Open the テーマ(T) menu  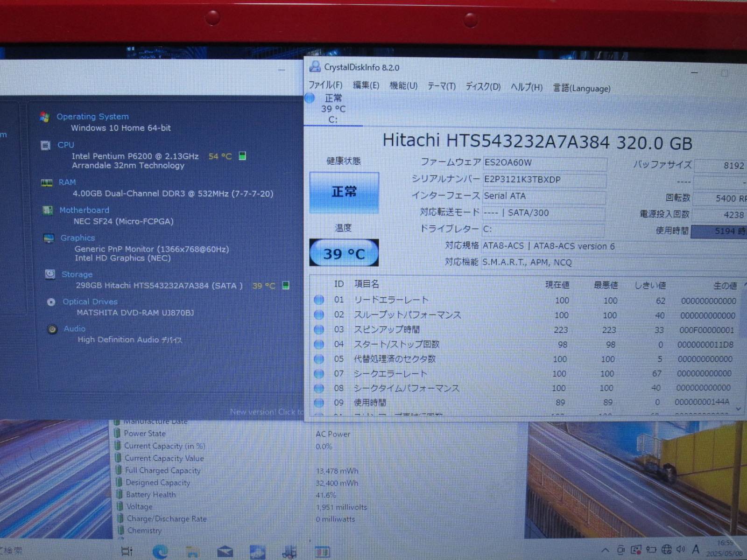coord(441,86)
